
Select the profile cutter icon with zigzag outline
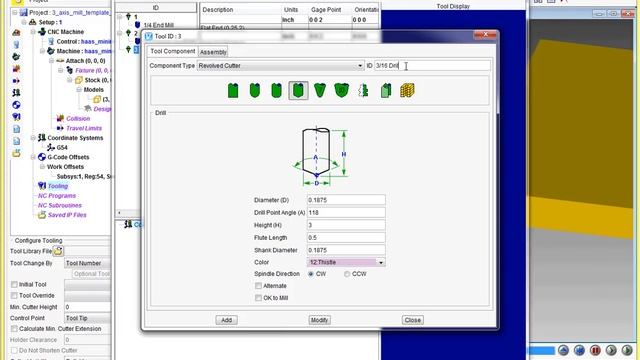[363, 90]
